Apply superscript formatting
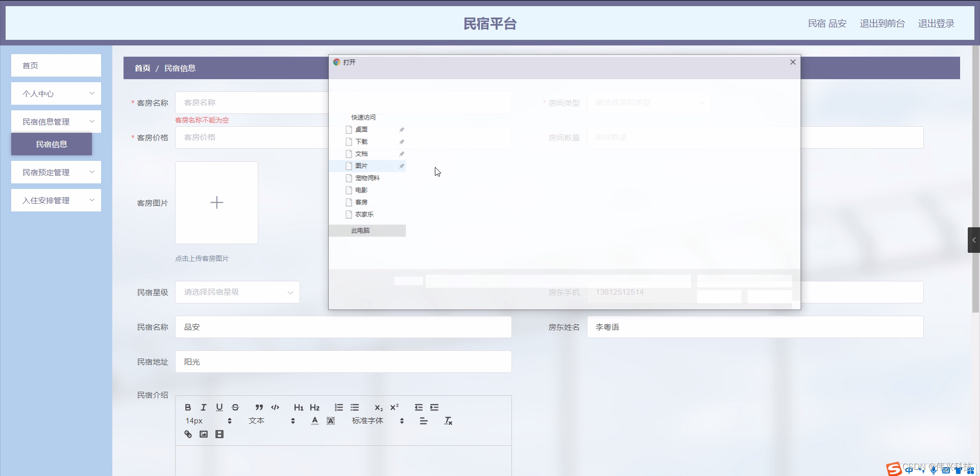 click(395, 407)
